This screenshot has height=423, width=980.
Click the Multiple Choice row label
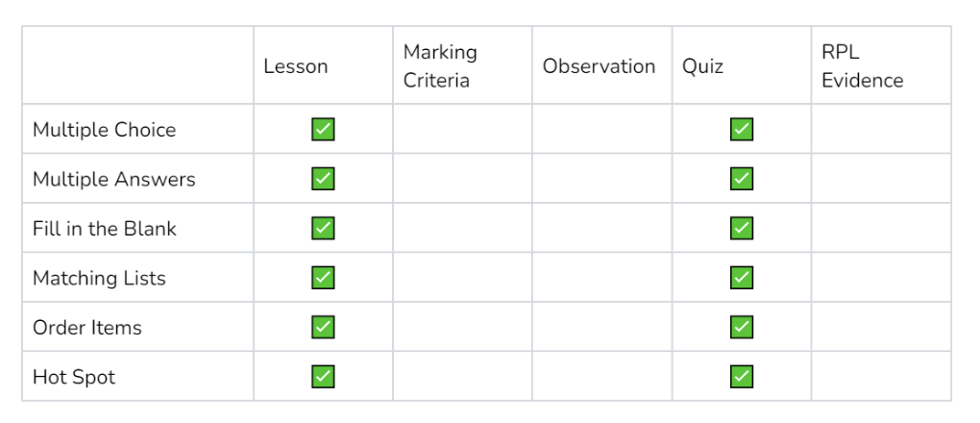pos(105,130)
